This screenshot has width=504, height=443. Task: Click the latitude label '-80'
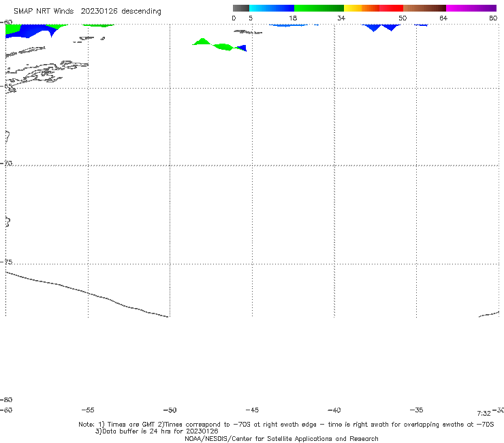tap(6, 399)
